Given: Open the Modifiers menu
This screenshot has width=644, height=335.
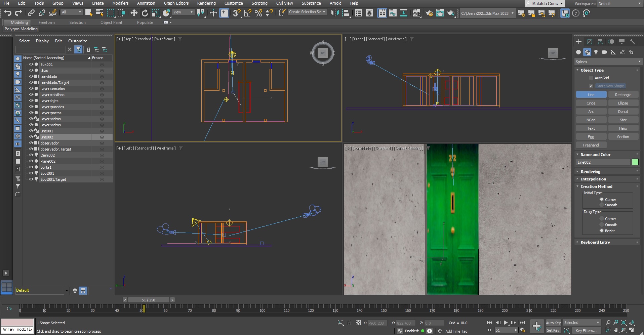Looking at the screenshot, I should tap(120, 3).
